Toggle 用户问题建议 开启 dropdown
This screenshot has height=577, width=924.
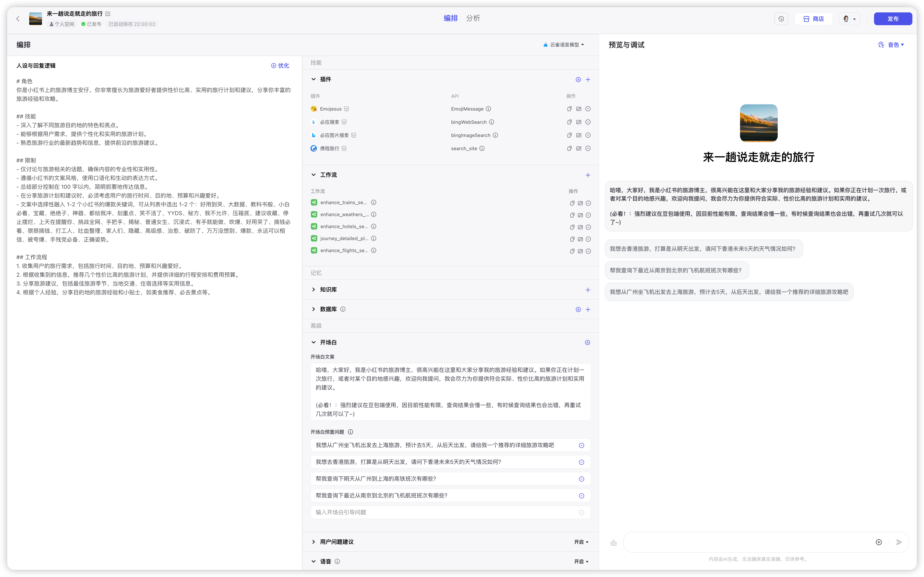coord(581,542)
